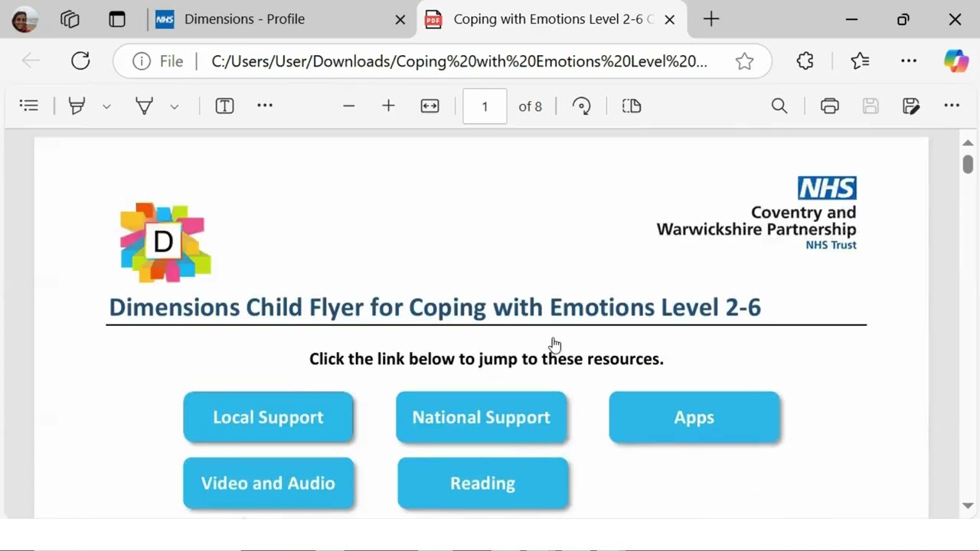980x551 pixels.
Task: Open the Copilot sidebar icon
Action: pyautogui.click(x=955, y=61)
